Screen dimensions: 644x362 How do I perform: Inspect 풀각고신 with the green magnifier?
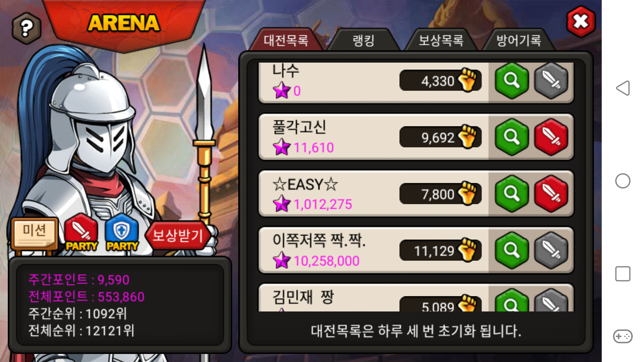click(512, 137)
